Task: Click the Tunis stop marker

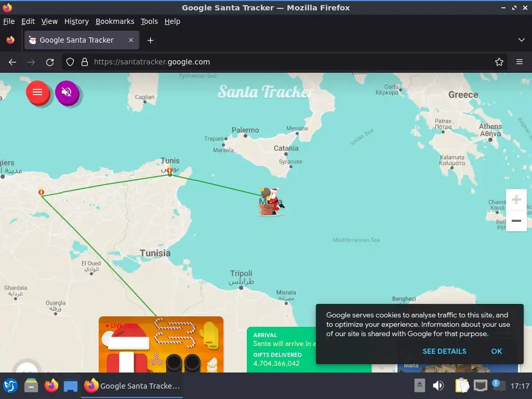Action: pyautogui.click(x=170, y=171)
